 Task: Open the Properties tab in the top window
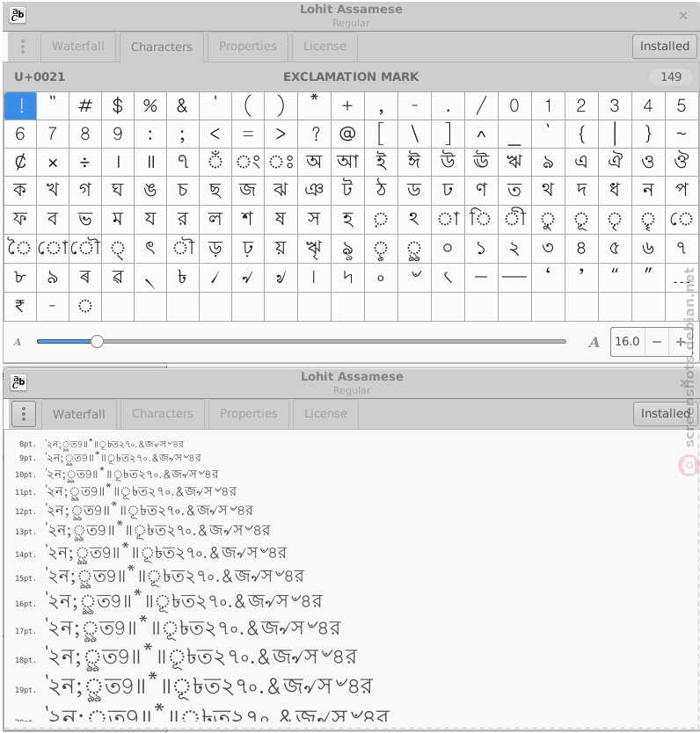tap(248, 47)
